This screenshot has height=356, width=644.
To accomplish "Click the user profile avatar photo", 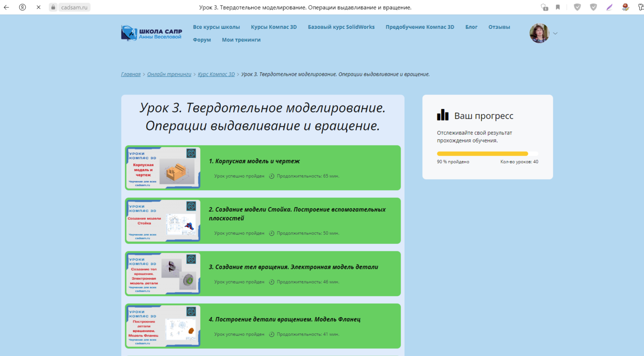I will (x=539, y=33).
